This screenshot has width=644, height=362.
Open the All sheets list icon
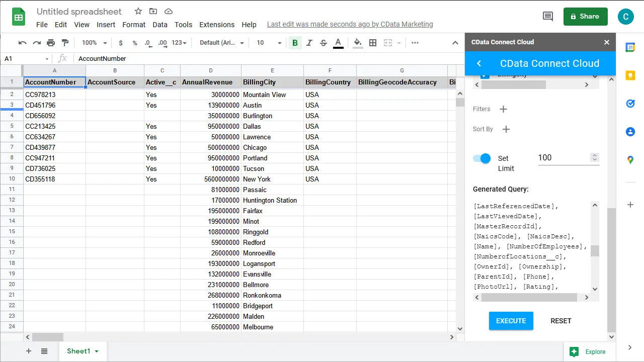click(44, 351)
